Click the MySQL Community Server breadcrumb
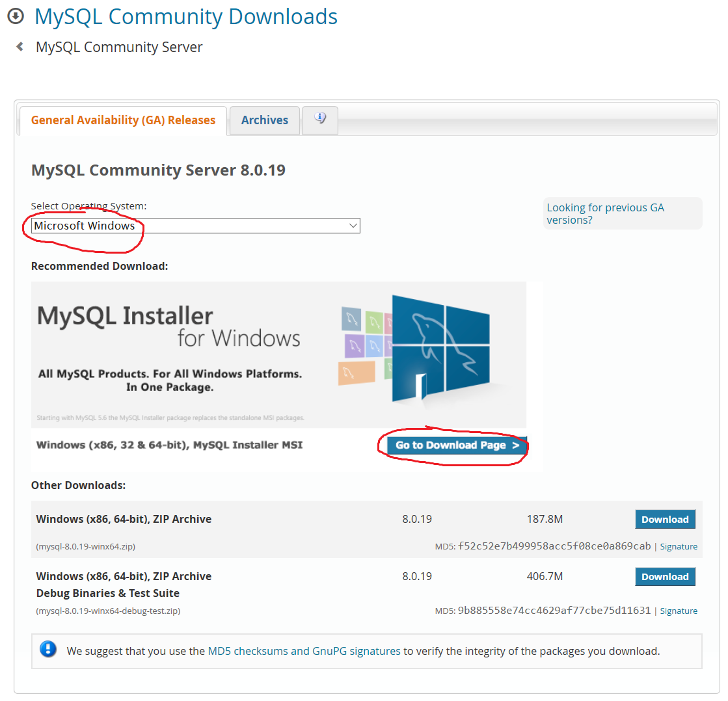Screen dimensions: 728x701 [119, 47]
